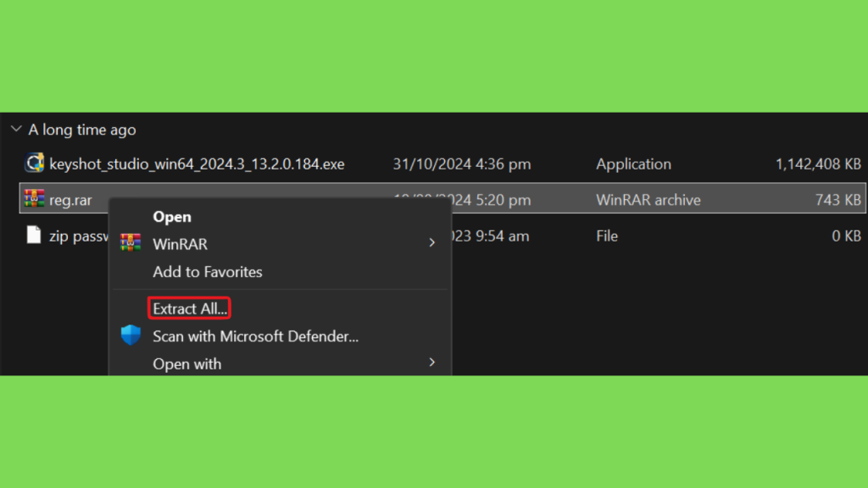This screenshot has width=868, height=488.
Task: Click the KeyShot installer application icon
Action: (34, 164)
